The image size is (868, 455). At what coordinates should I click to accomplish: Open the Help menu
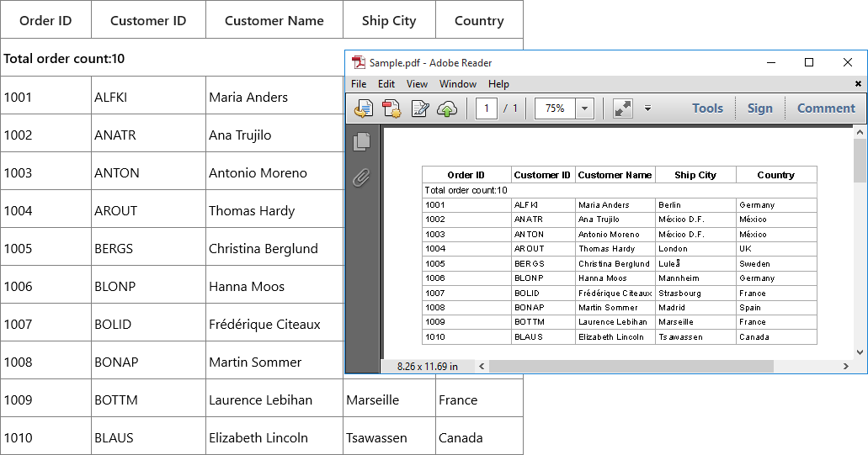pos(498,83)
